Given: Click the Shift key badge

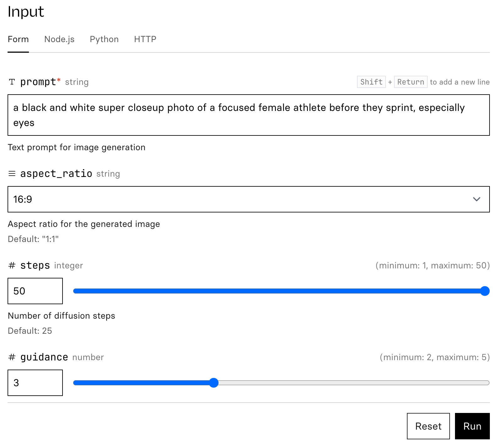Looking at the screenshot, I should 371,82.
